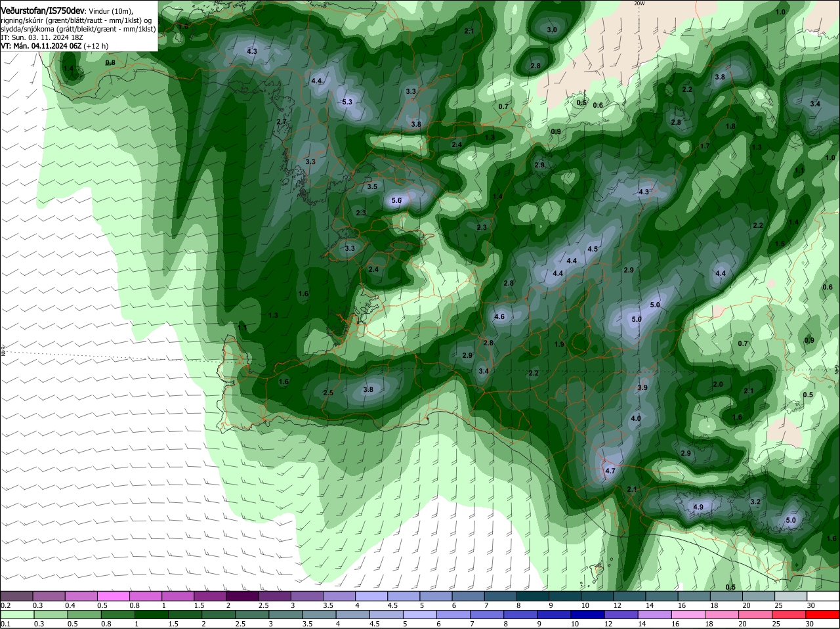Viewport: 840px width, 629px height.
Task: Select the light lavender swatch labeled 4 in purple legend
Action: [x=370, y=596]
